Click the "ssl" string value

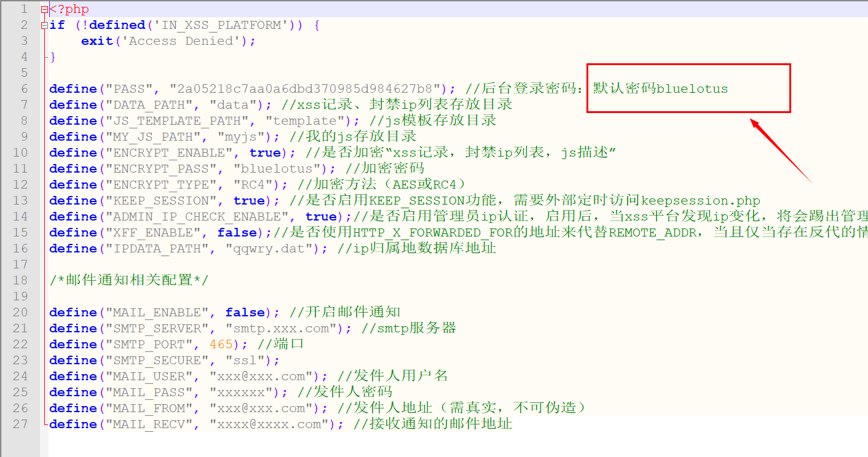[245, 361]
